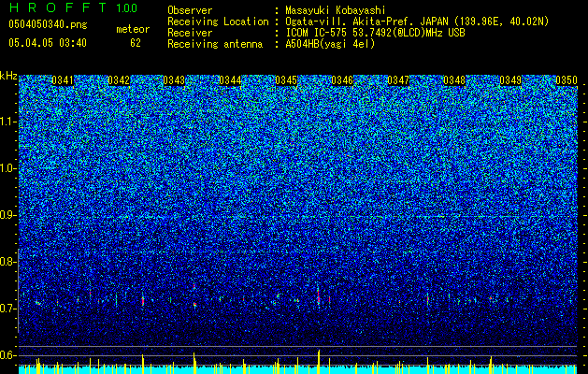Click the Receiving Location label
This screenshot has width=588, height=374.
tap(218, 22)
